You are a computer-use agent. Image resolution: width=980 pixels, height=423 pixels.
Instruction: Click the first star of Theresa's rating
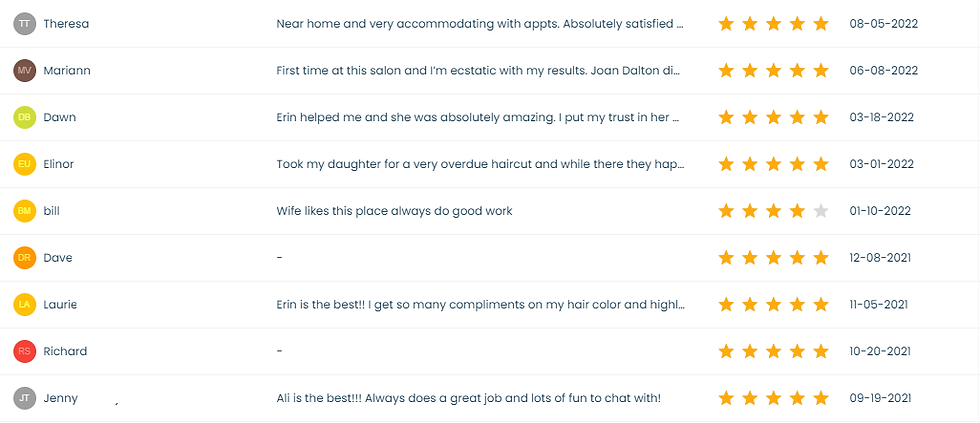(726, 24)
